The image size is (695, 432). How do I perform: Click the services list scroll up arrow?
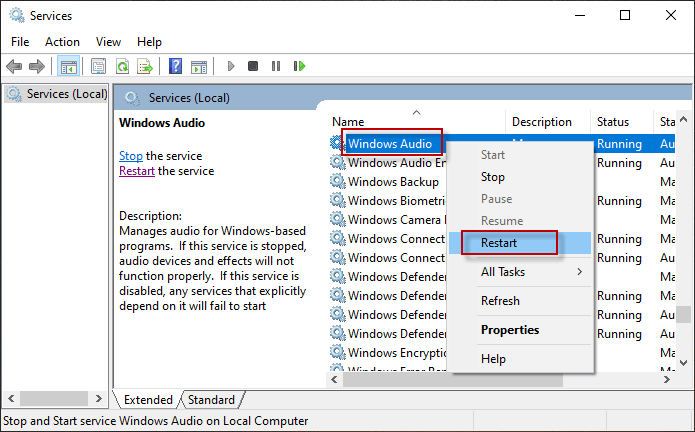coord(683,119)
